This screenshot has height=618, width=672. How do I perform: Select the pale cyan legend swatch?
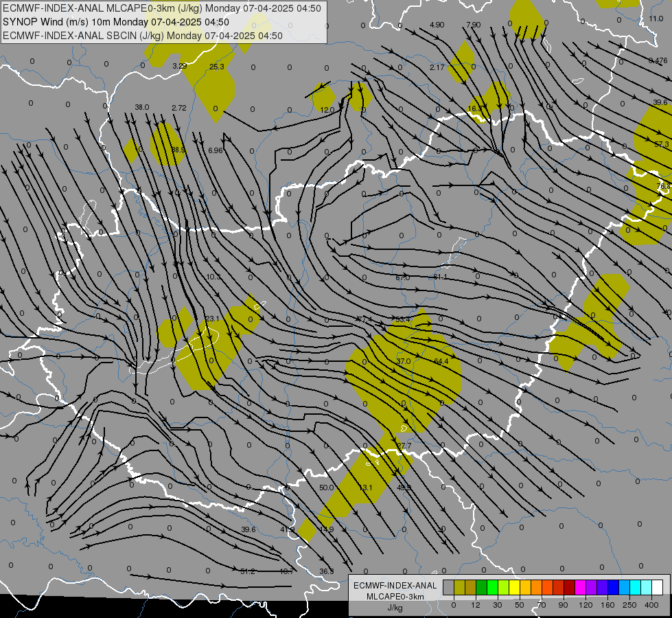pyautogui.click(x=647, y=587)
